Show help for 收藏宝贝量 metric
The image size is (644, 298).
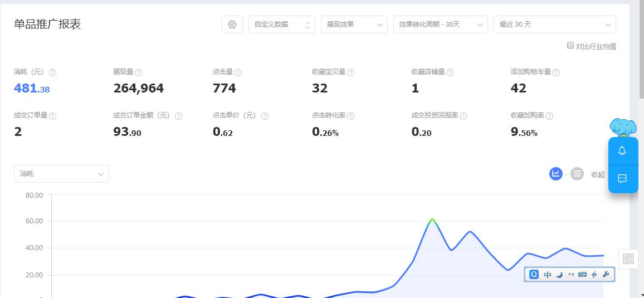click(350, 72)
